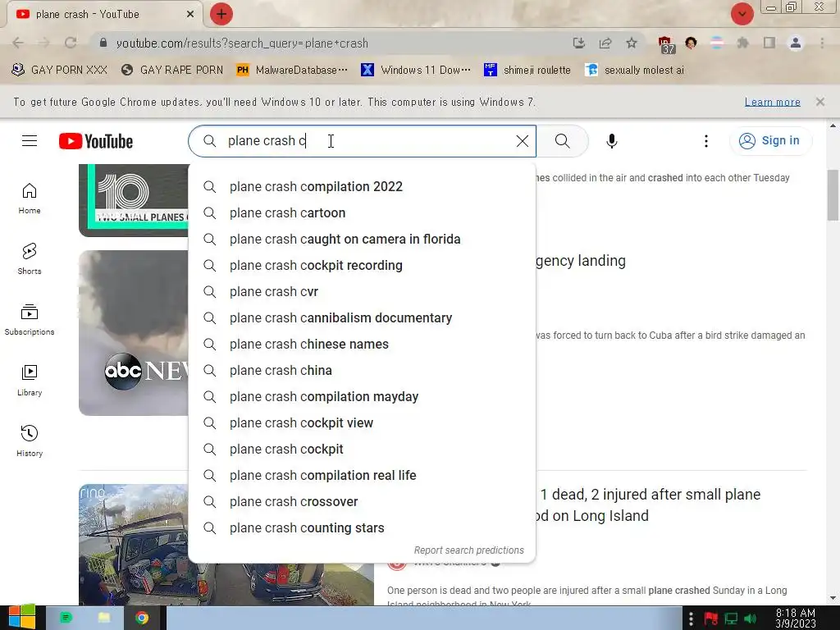The height and width of the screenshot is (630, 840).
Task: Start voice search with the microphone icon
Action: click(x=611, y=141)
